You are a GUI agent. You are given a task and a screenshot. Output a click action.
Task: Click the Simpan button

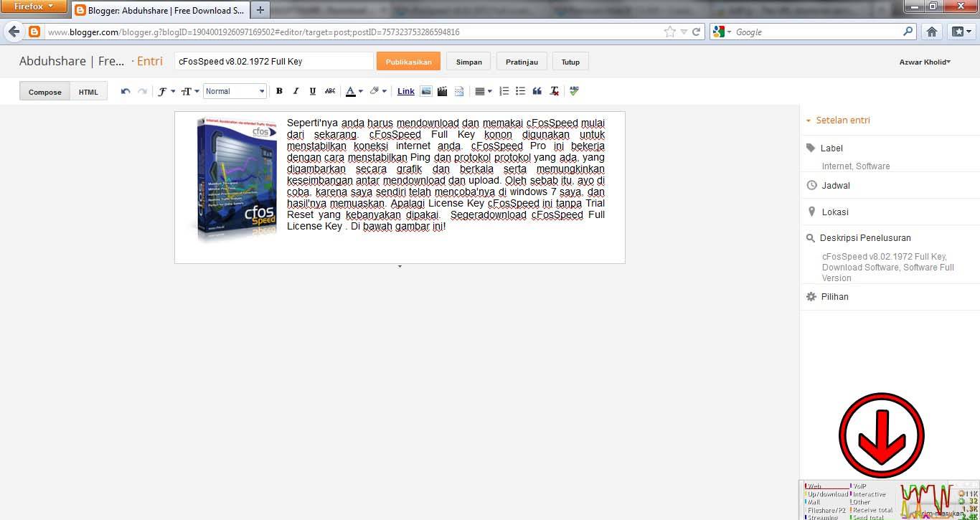(x=469, y=62)
